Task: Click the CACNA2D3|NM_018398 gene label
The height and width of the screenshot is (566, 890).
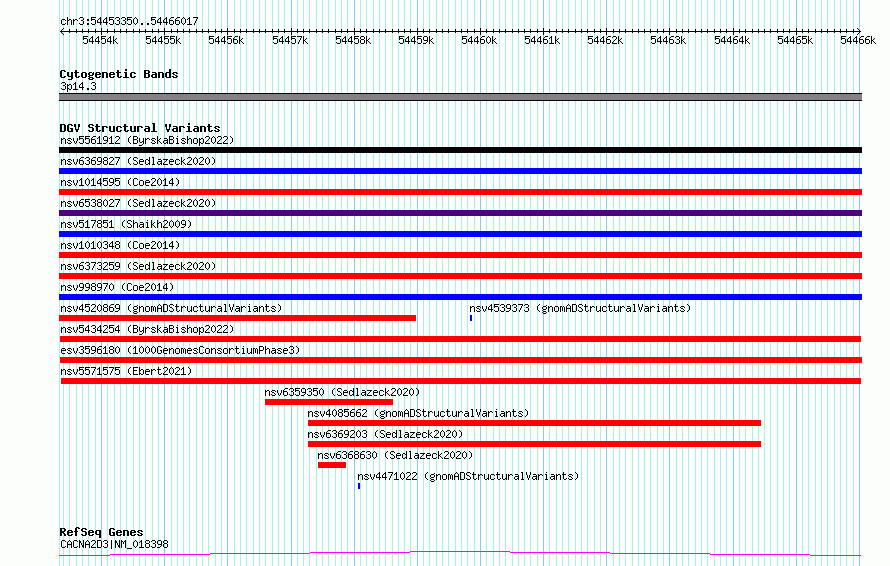Action: (114, 544)
